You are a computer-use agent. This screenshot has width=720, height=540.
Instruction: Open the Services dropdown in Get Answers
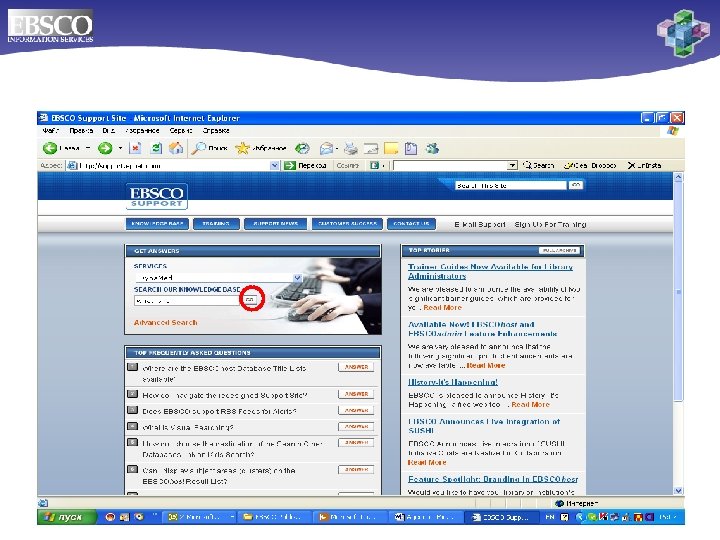point(298,278)
